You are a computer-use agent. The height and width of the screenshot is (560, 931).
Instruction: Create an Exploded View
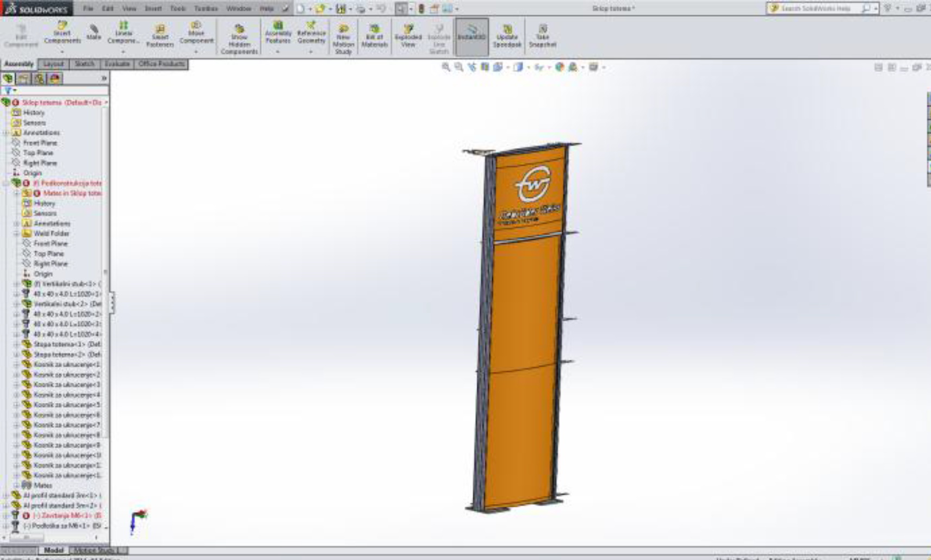(408, 36)
